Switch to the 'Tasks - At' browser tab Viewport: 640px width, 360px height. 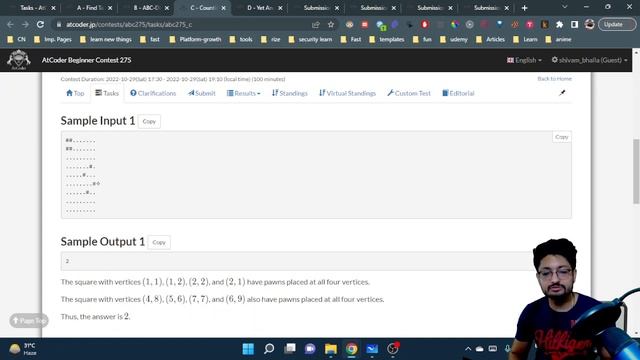(x=33, y=8)
